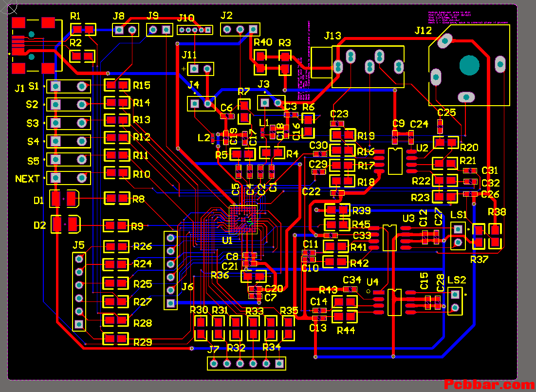Select the R3 designator text
This screenshot has width=536, height=392.
tap(285, 43)
